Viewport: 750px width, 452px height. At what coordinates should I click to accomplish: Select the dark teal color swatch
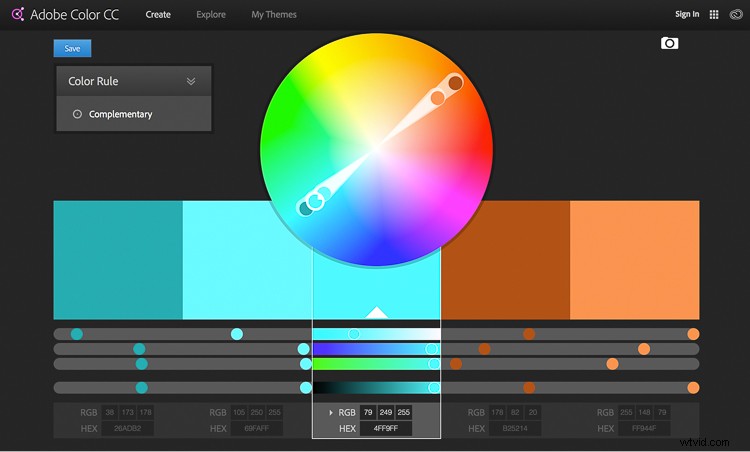[x=118, y=260]
